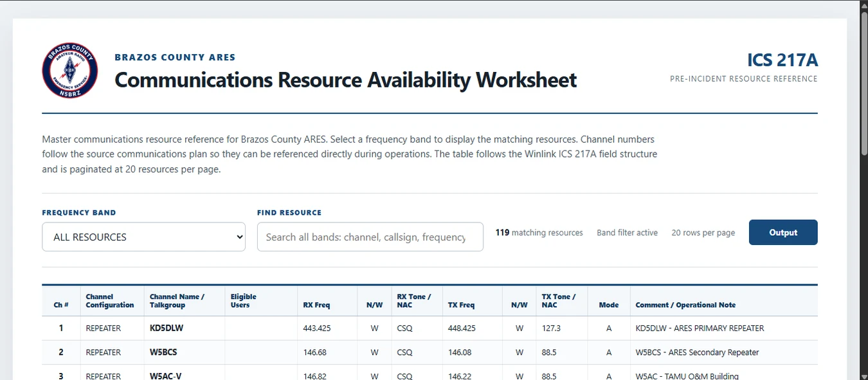This screenshot has width=868, height=380.
Task: Click the Band filter active label
Action: point(627,233)
